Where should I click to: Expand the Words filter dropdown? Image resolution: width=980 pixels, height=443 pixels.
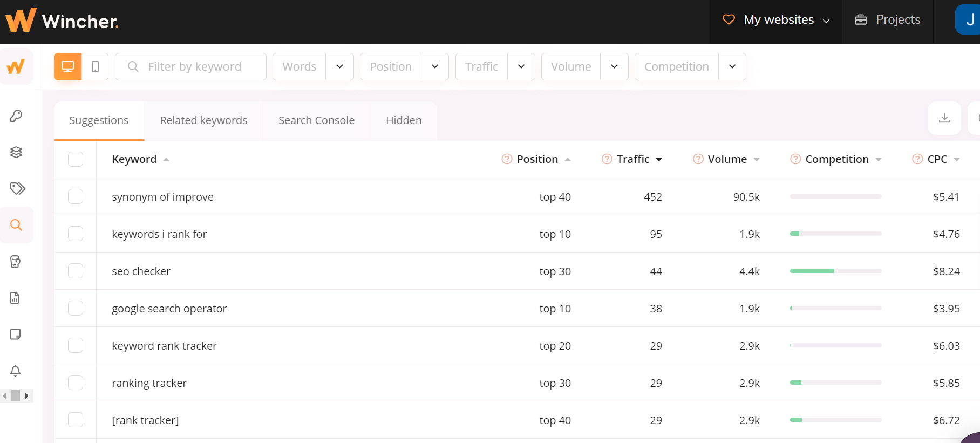[x=339, y=66]
